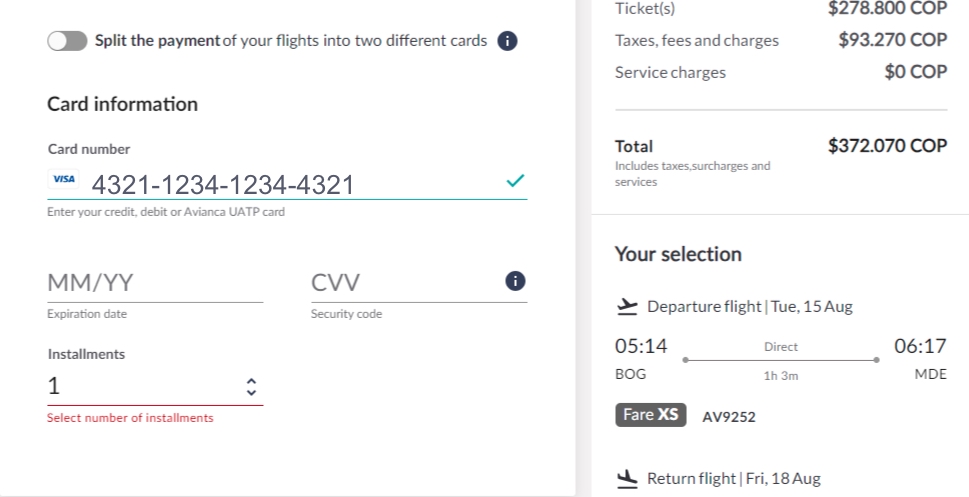Click the Direct flight route line
The height and width of the screenshot is (497, 969).
[x=780, y=361]
